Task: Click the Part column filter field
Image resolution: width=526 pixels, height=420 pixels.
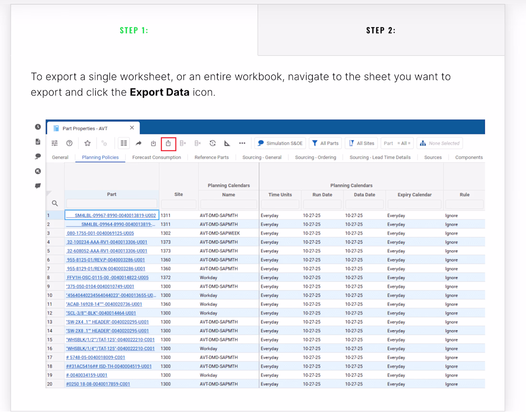Action: pyautogui.click(x=112, y=204)
